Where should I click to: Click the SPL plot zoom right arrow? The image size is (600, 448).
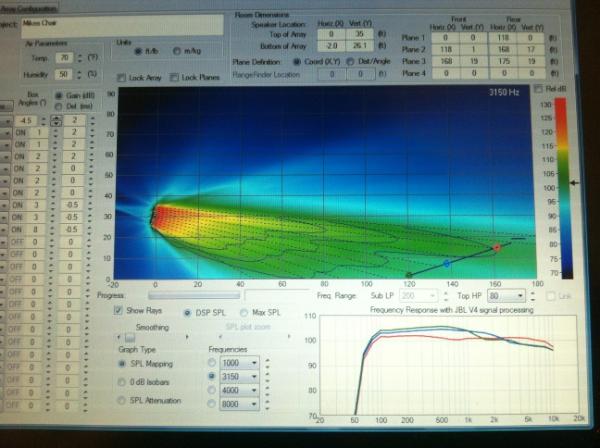pyautogui.click(x=289, y=336)
